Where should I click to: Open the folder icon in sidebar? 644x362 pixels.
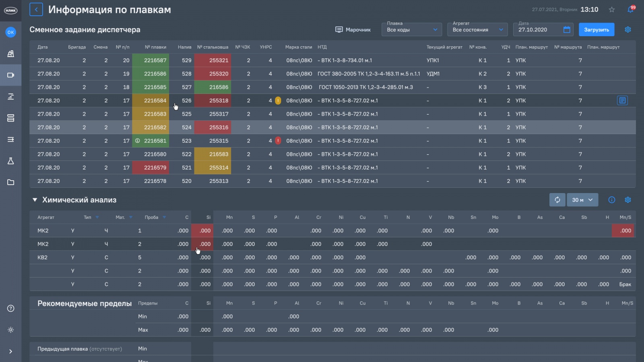pyautogui.click(x=11, y=182)
